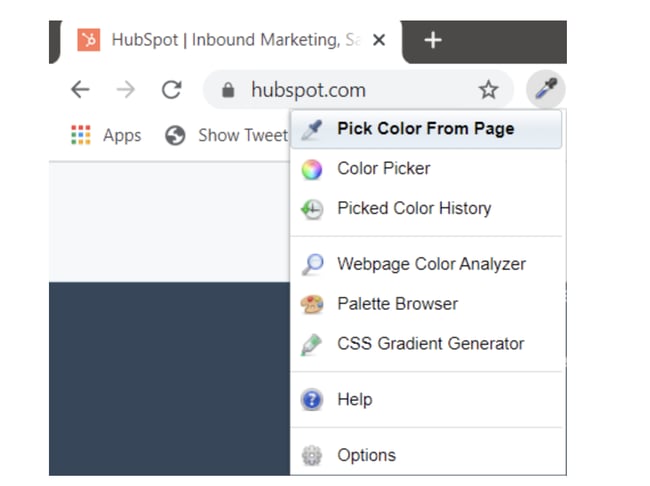650x486 pixels.
Task: Bookmark page with the star icon
Action: pyautogui.click(x=488, y=90)
